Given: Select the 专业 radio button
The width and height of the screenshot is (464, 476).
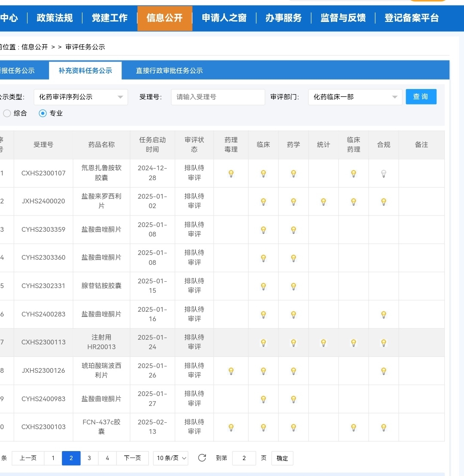Looking at the screenshot, I should (x=43, y=114).
